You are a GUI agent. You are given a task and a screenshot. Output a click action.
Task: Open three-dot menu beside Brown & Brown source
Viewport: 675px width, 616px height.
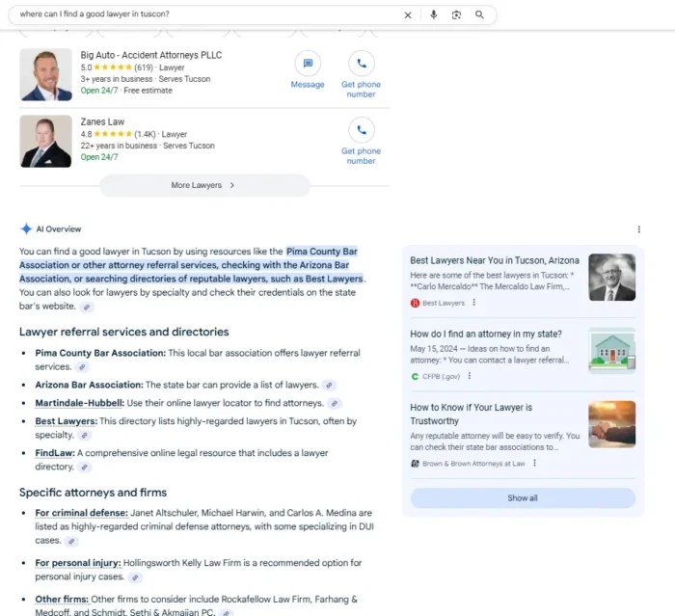tap(534, 463)
